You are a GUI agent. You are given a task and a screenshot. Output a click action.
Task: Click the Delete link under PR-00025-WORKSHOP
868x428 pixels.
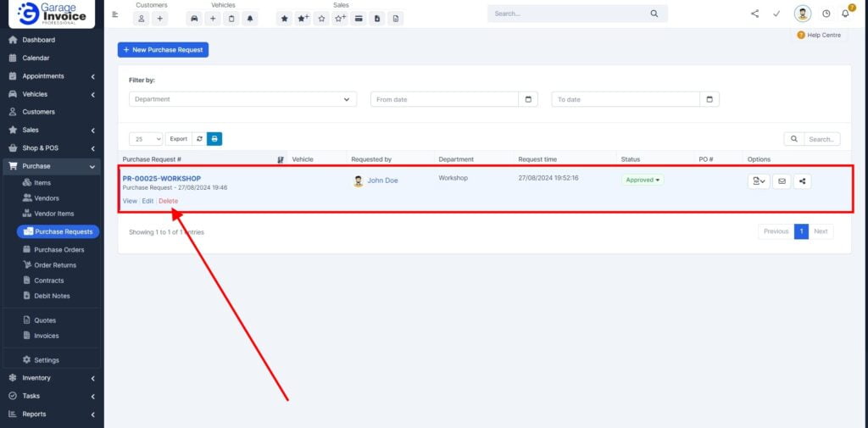168,201
